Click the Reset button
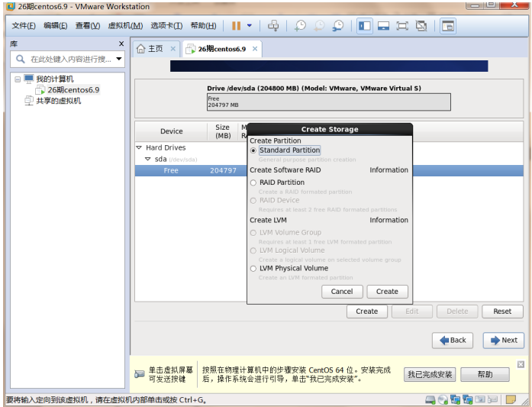 pyautogui.click(x=502, y=312)
